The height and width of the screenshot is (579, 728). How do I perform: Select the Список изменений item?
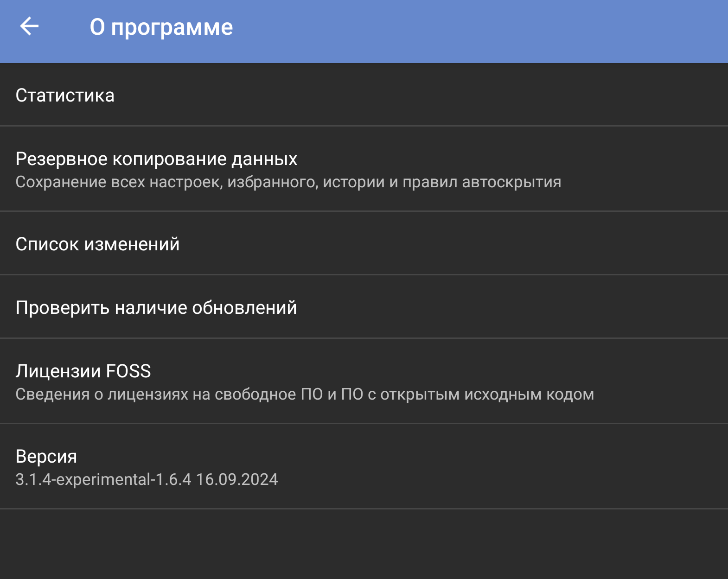364,243
